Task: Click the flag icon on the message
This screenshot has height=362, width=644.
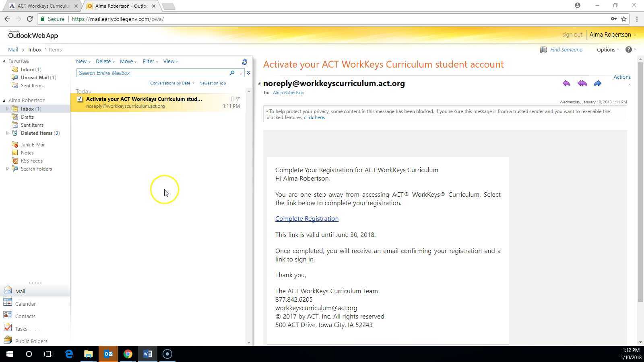Action: [x=237, y=99]
